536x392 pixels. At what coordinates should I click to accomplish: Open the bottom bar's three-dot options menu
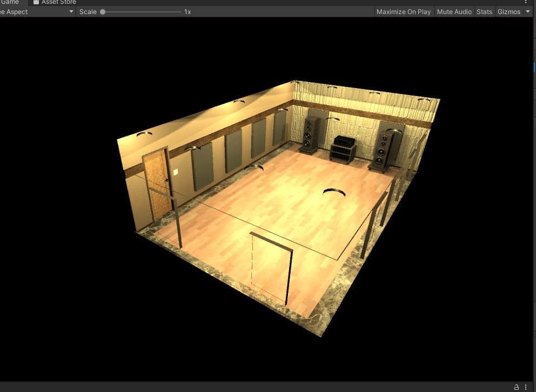(526, 387)
